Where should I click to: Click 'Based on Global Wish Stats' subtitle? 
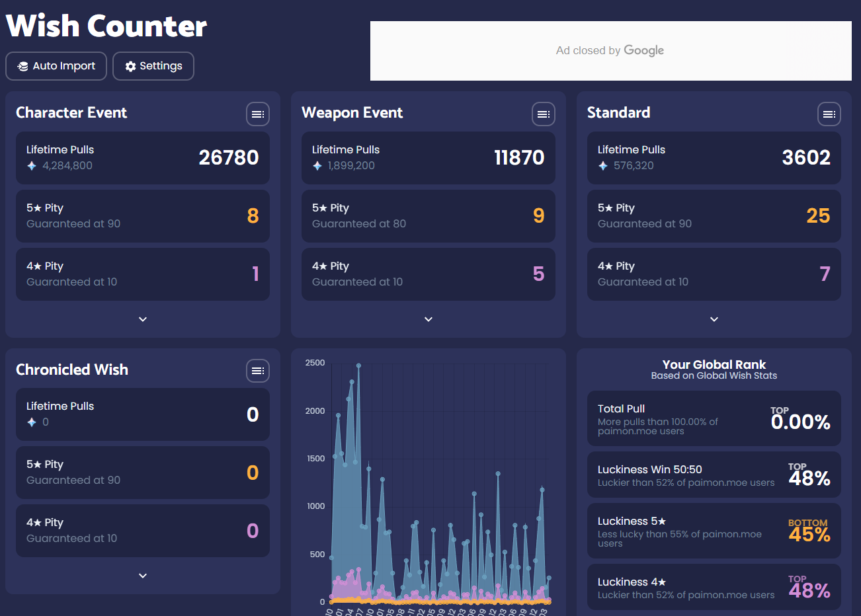[714, 375]
